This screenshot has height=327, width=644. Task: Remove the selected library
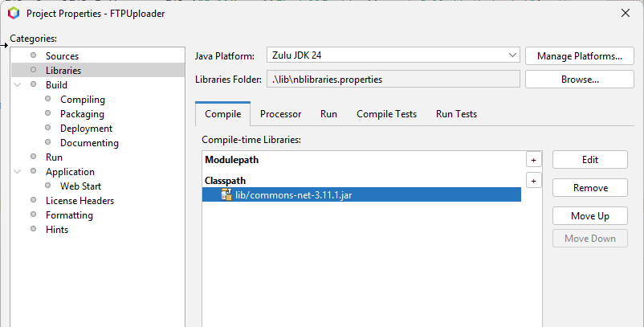pos(589,188)
